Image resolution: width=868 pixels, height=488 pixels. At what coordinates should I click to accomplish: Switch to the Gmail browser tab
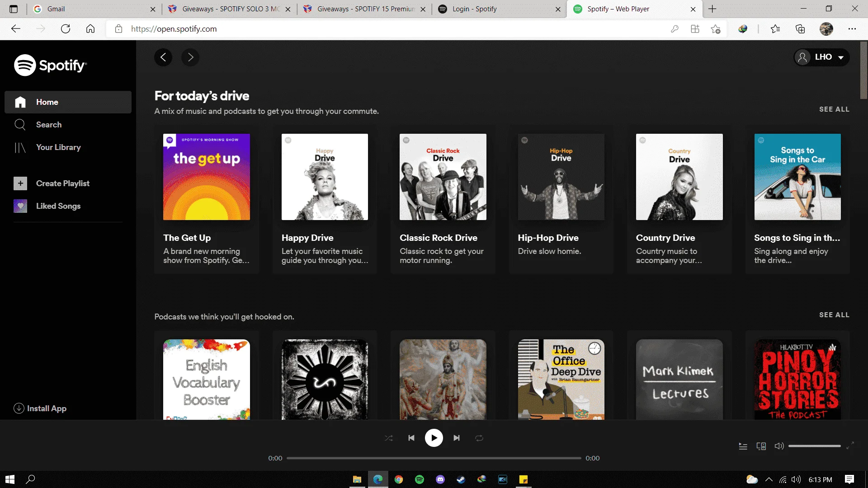(95, 9)
